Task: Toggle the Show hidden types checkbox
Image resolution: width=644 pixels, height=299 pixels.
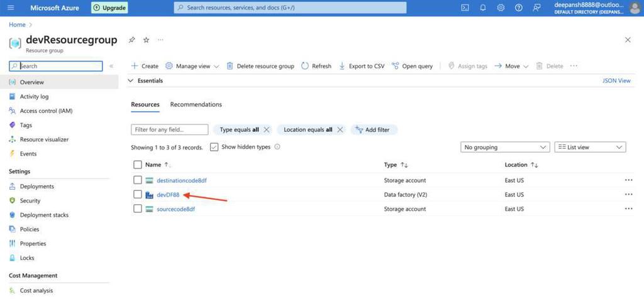Action: 214,147
